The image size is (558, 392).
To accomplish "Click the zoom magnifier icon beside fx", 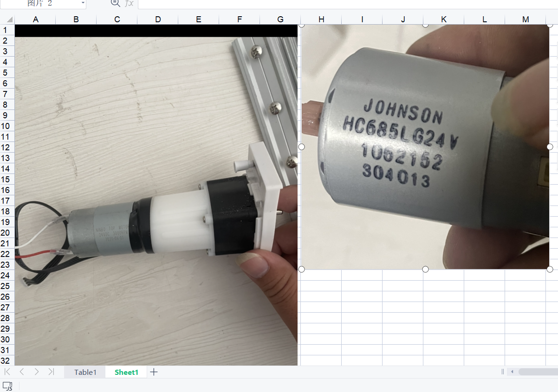I will (x=115, y=3).
